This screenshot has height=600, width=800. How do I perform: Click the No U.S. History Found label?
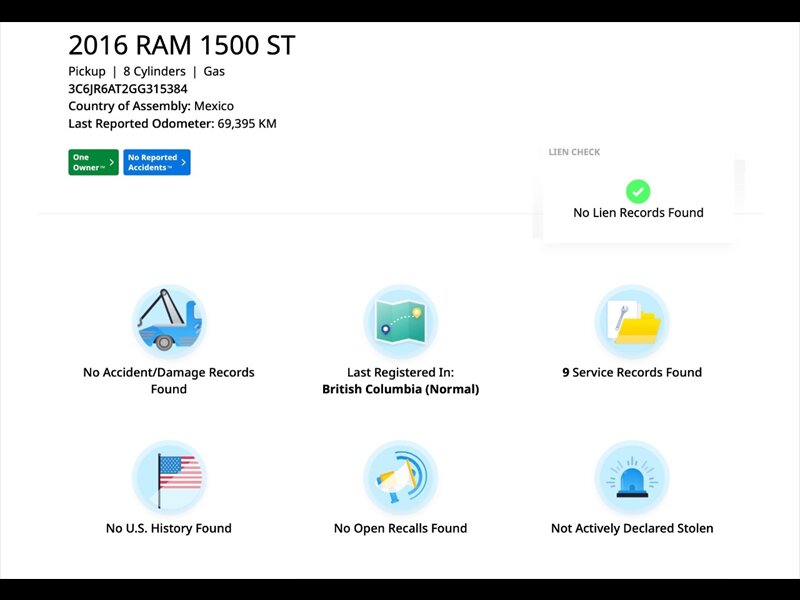point(168,528)
